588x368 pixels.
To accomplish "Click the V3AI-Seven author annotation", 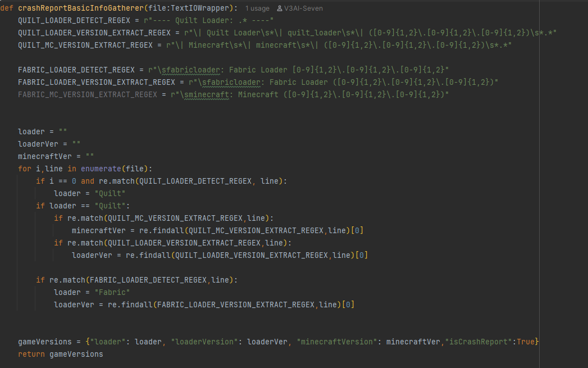I will [304, 8].
